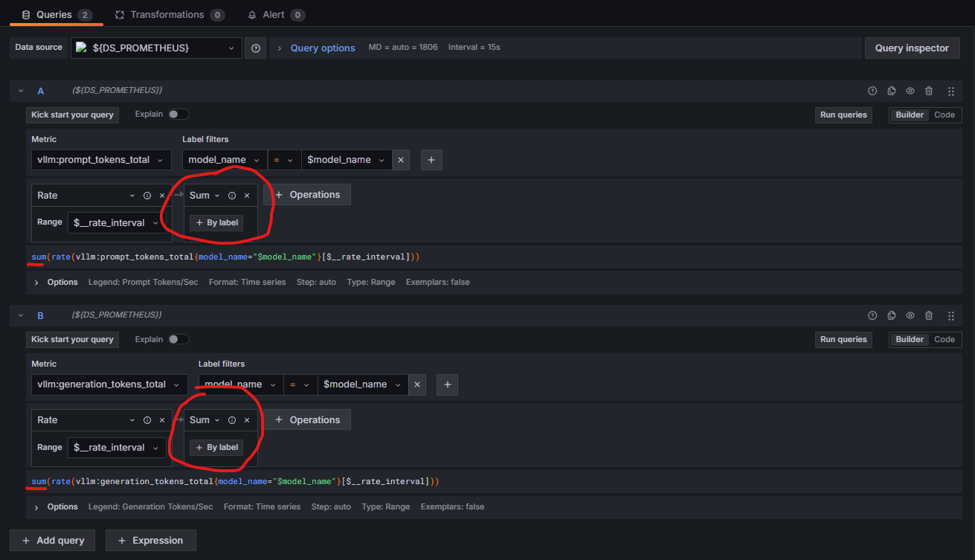Screen dimensions: 975x560
Task: Click the help icon for query B
Action: 872,315
